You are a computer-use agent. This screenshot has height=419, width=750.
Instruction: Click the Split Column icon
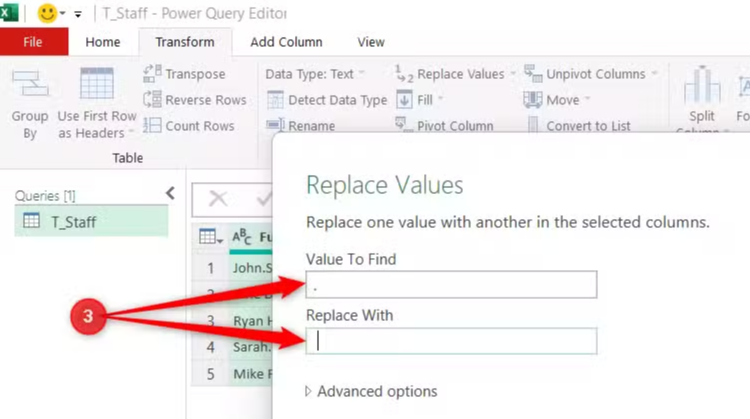pyautogui.click(x=702, y=86)
